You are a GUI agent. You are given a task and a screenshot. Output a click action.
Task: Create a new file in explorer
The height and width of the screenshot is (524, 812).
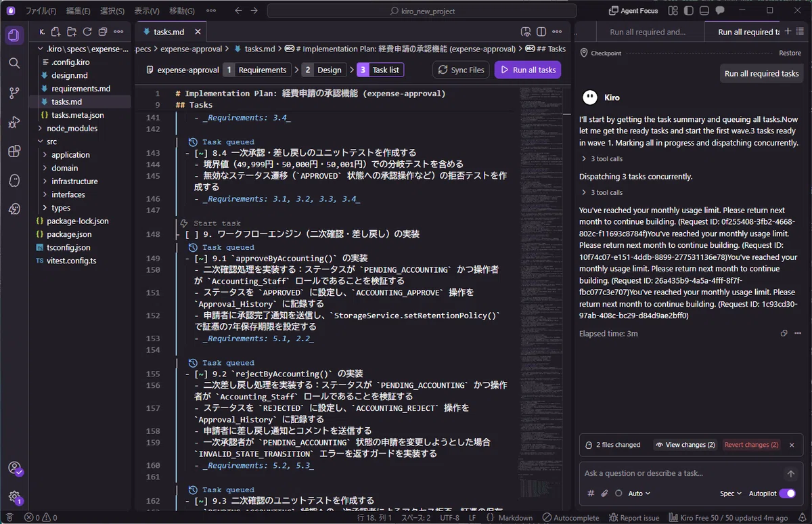click(55, 32)
